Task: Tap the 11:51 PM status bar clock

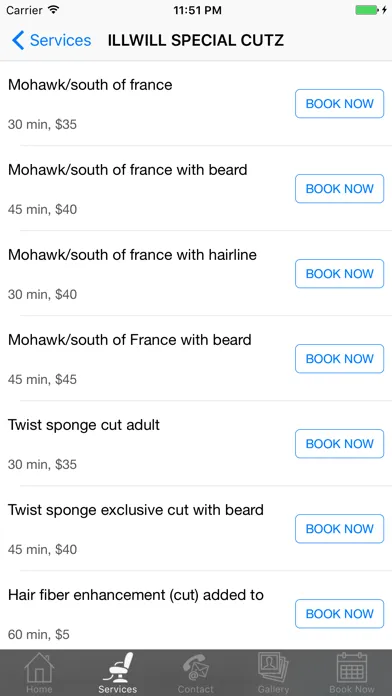Action: pos(197,10)
